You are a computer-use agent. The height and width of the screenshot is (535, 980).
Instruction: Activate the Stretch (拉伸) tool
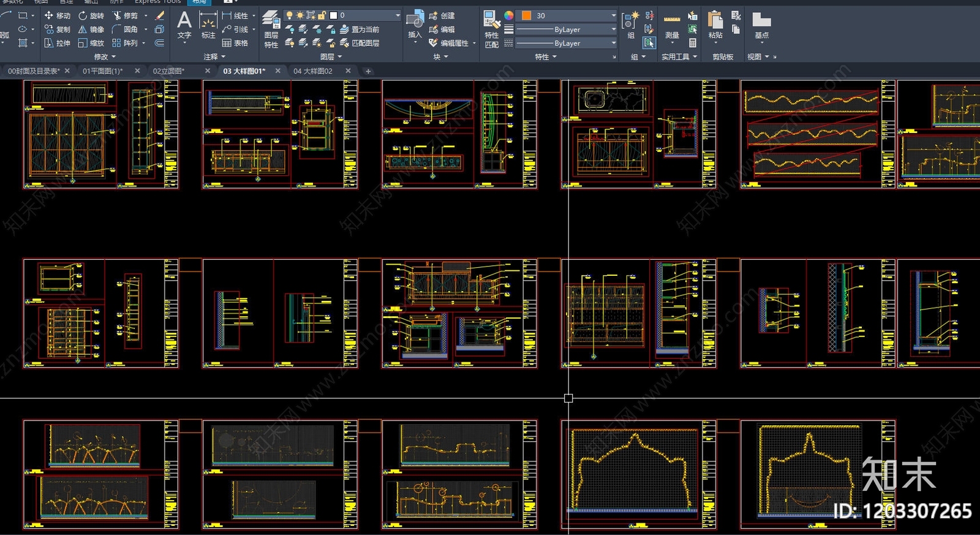(57, 44)
